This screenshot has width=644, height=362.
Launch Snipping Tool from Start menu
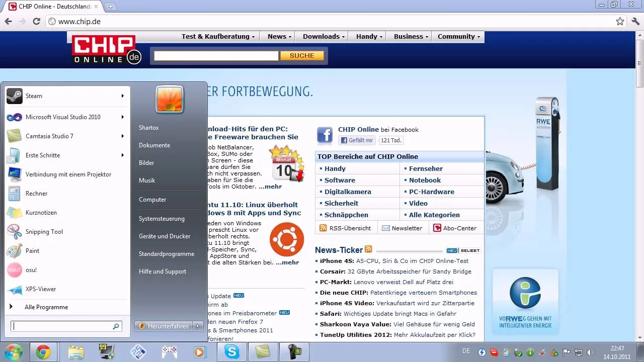(x=66, y=232)
